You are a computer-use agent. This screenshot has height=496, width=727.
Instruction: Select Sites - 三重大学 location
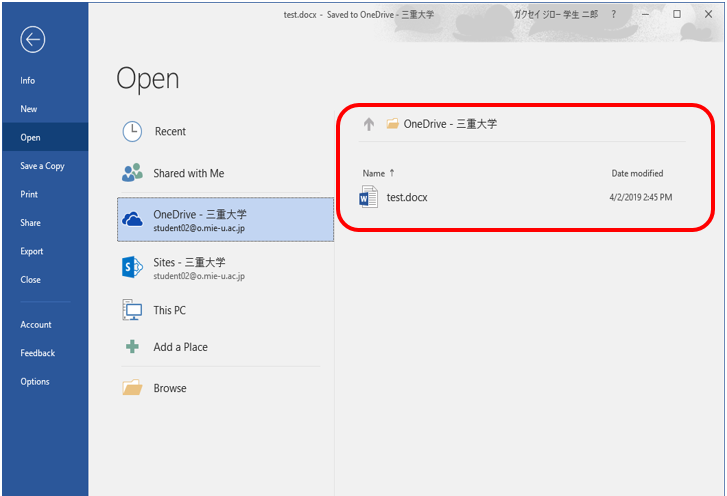225,267
